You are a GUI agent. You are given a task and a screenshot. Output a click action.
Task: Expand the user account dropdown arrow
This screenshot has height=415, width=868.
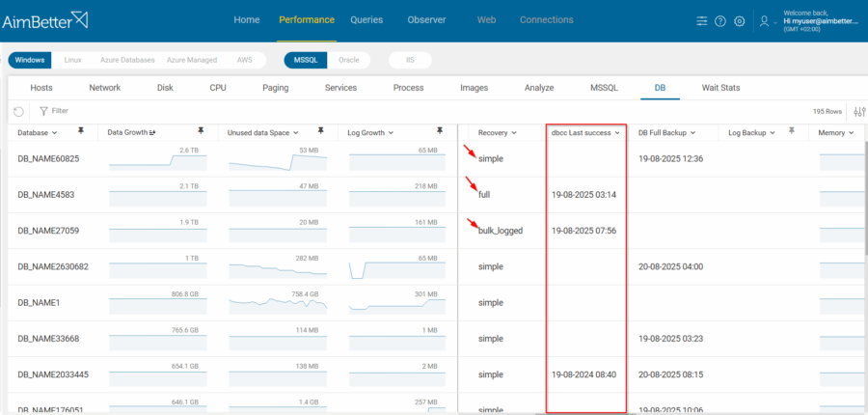click(x=775, y=23)
